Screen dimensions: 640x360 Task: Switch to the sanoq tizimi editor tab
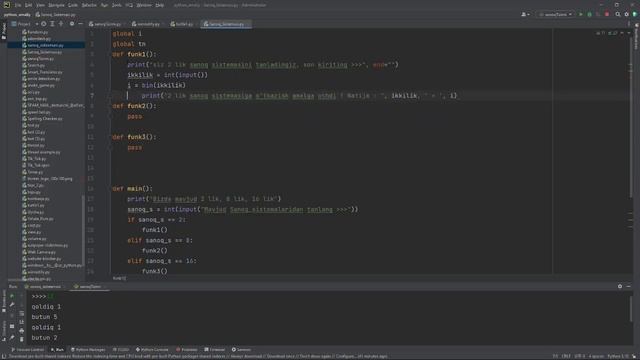point(107,24)
